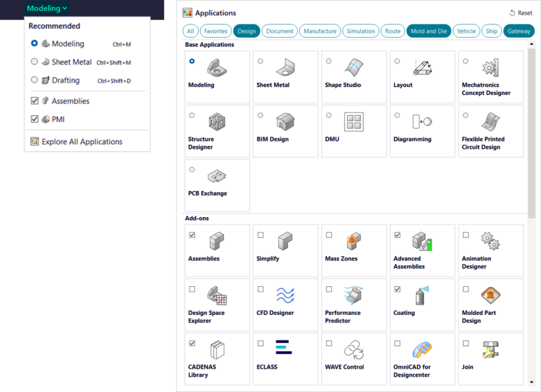Click the Structure Designer cube frame icon
Viewport: 541px width, 392px height.
pyautogui.click(x=217, y=122)
